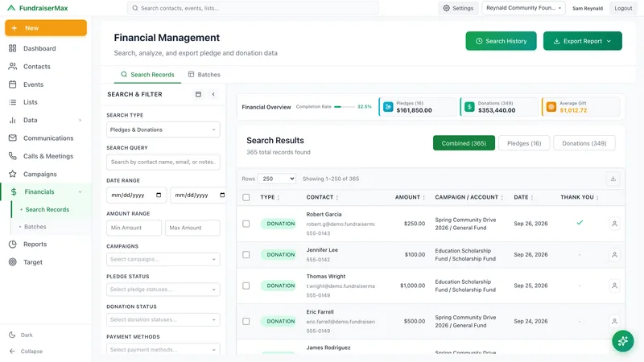The height and width of the screenshot is (362, 644).
Task: Open the Pledge Status dropdown
Action: tap(163, 290)
